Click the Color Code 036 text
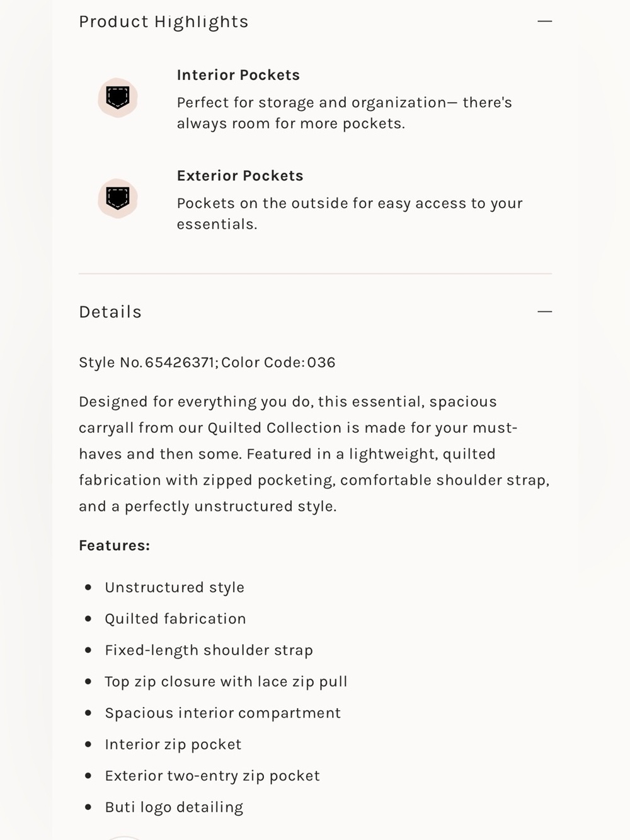 [x=278, y=362]
